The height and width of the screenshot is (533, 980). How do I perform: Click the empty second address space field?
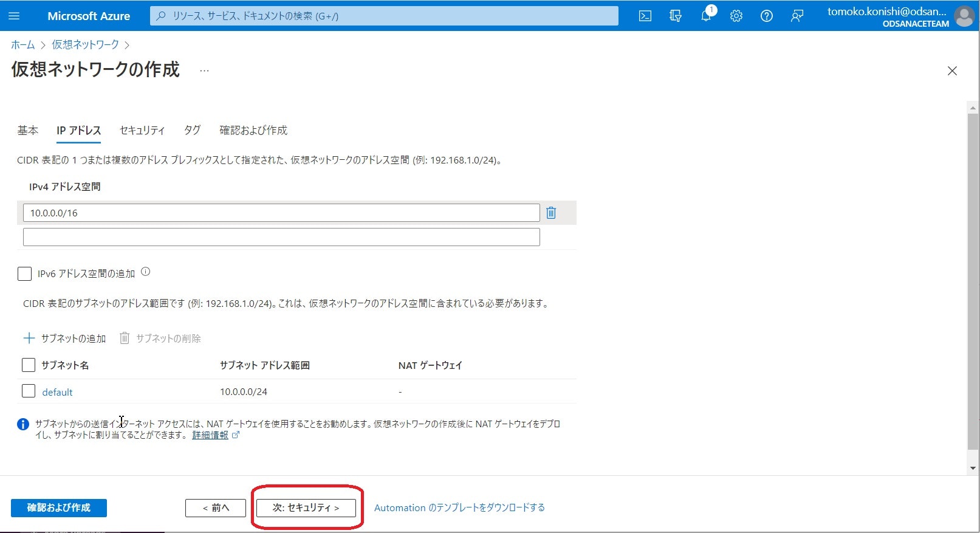tap(281, 237)
